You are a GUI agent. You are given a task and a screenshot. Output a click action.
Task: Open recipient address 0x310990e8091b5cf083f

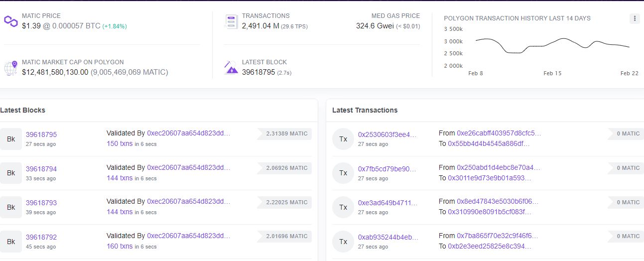(x=490, y=212)
